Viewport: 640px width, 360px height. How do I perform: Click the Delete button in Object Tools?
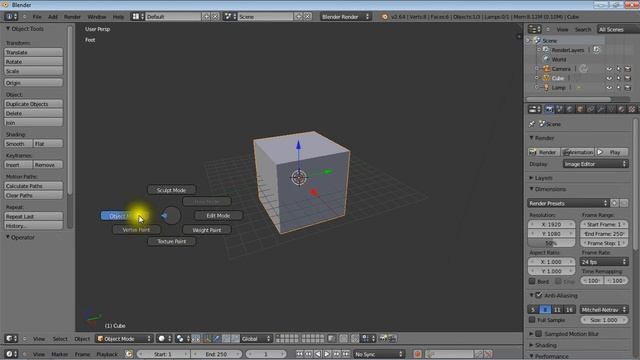33,113
